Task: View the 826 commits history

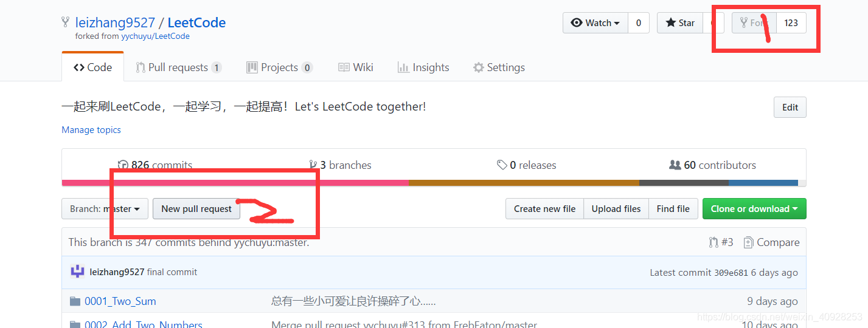Action: click(155, 165)
